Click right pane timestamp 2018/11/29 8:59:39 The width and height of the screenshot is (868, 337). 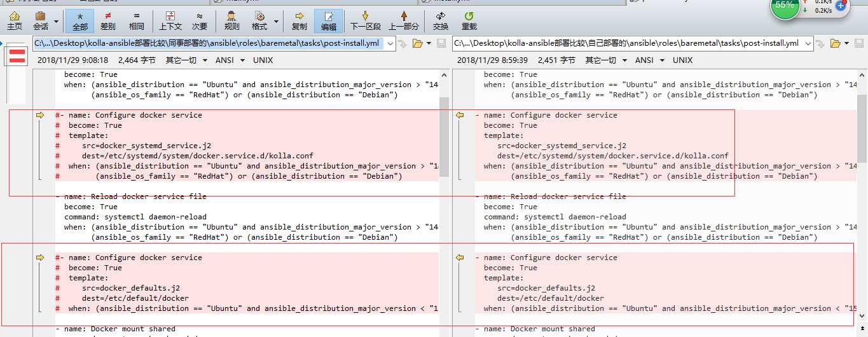coord(493,60)
